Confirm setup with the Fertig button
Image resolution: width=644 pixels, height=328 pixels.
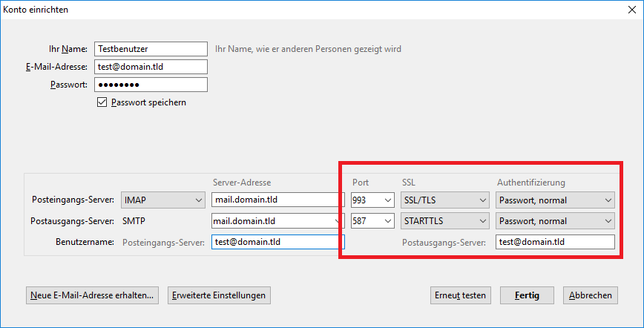[528, 295]
